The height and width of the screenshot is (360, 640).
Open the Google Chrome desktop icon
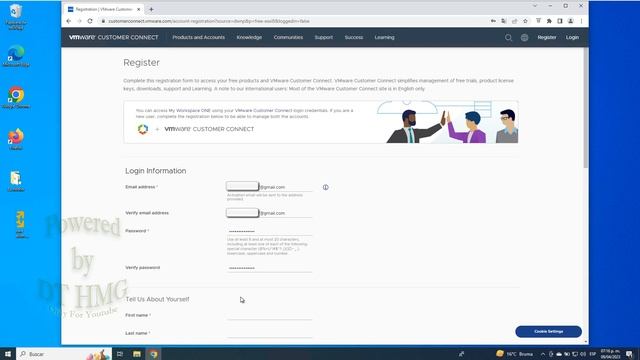16,98
